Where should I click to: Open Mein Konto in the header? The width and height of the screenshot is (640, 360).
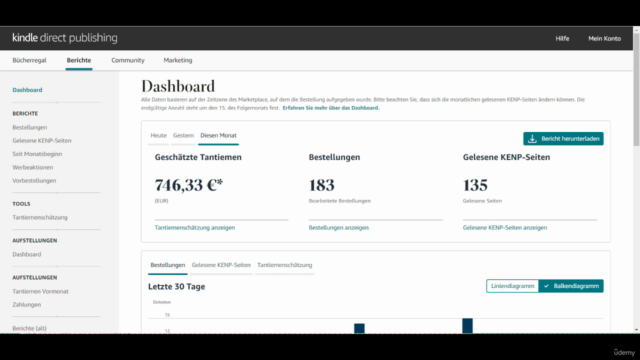pyautogui.click(x=604, y=38)
